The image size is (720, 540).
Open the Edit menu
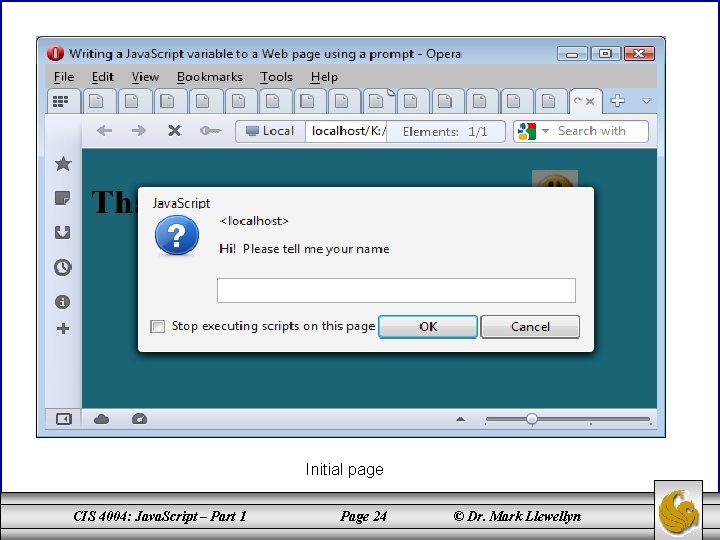(102, 77)
